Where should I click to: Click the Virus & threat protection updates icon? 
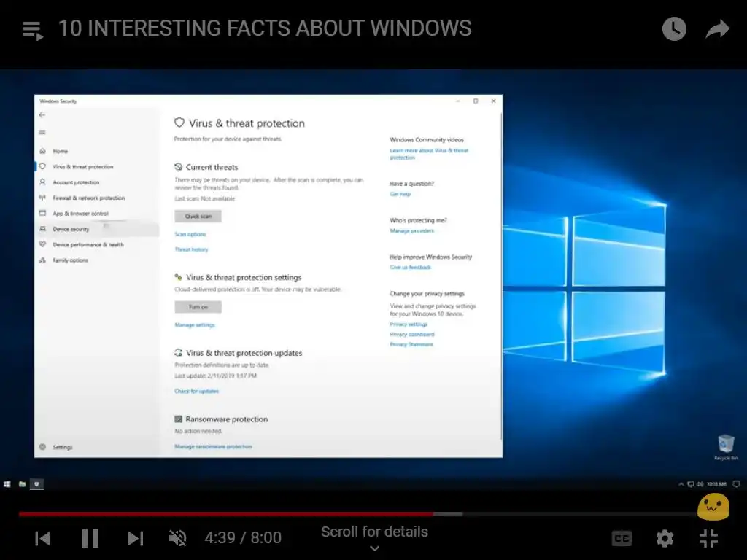tap(179, 353)
